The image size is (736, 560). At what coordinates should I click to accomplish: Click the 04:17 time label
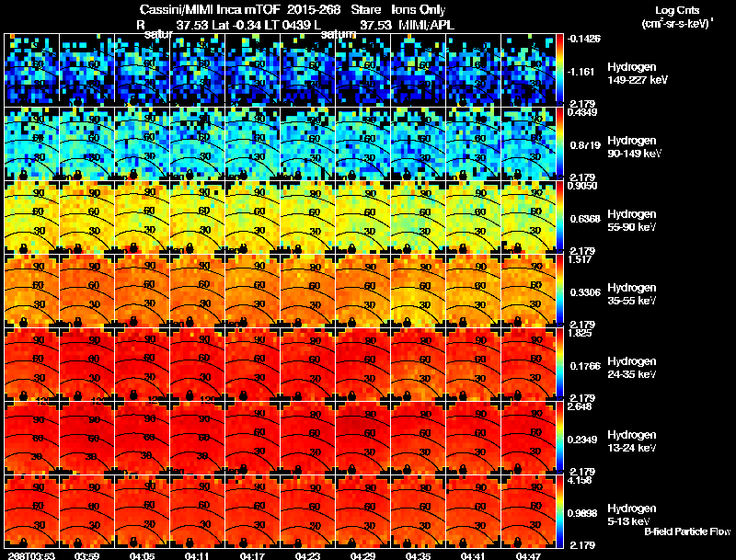(252, 555)
